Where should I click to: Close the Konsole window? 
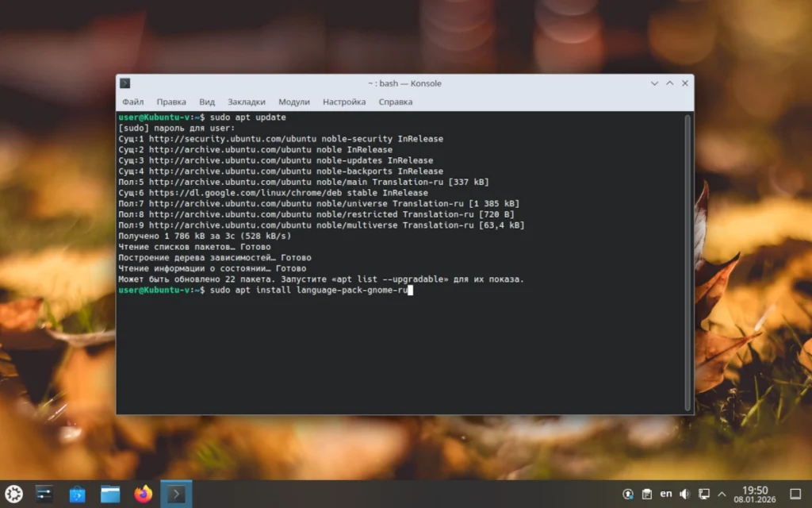pos(685,83)
